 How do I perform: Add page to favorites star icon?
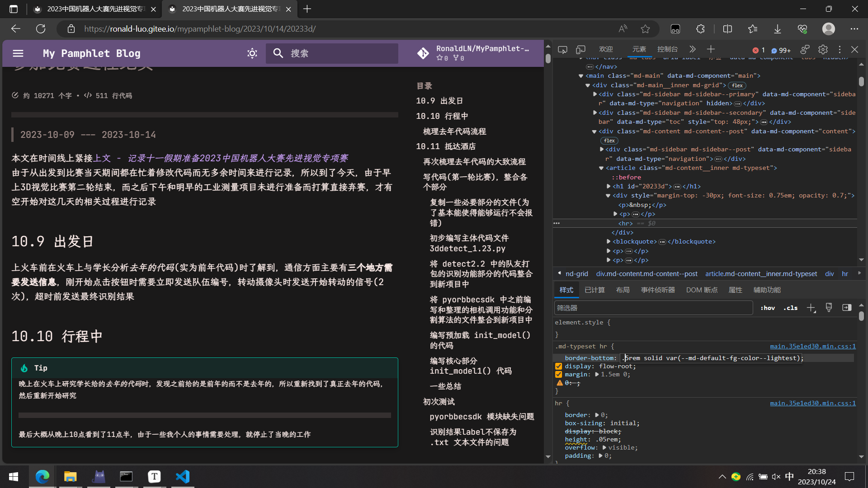tap(645, 29)
